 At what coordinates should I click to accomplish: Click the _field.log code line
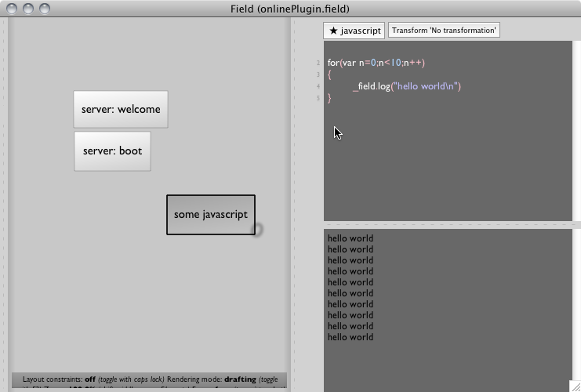[406, 86]
